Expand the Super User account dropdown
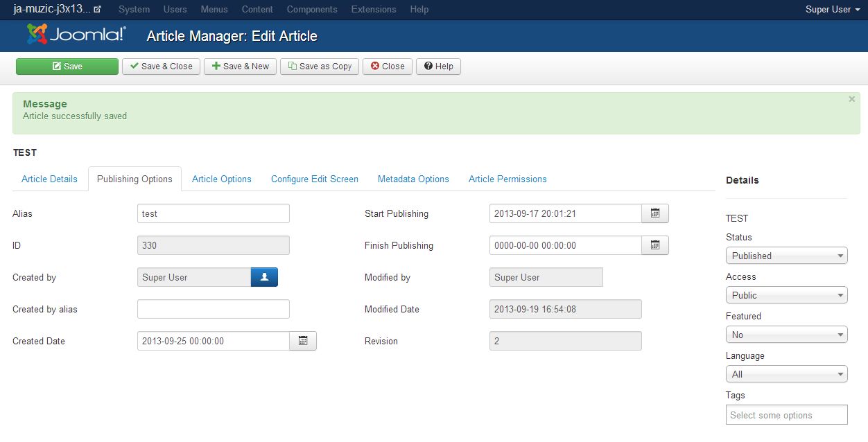This screenshot has width=868, height=442. [833, 10]
